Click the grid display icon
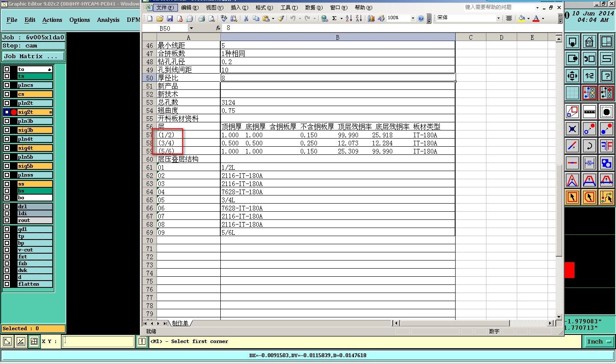The image size is (616, 364). 572,92
